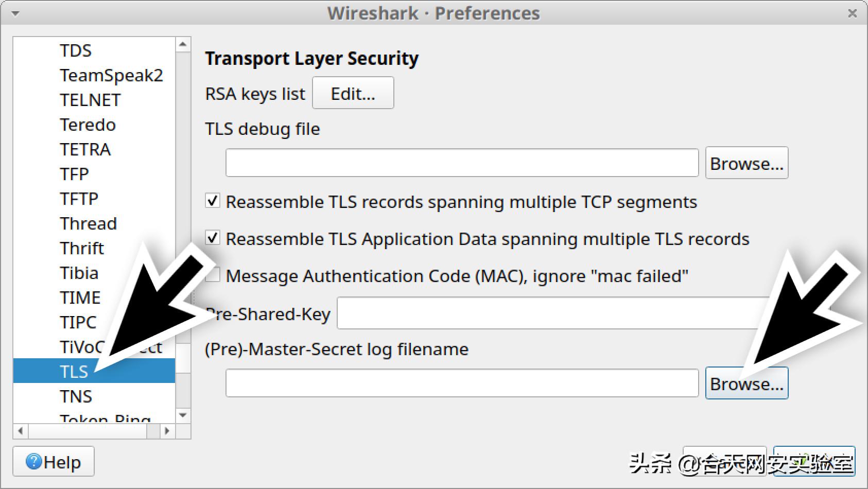Select TFTP protocol entry

click(x=79, y=199)
